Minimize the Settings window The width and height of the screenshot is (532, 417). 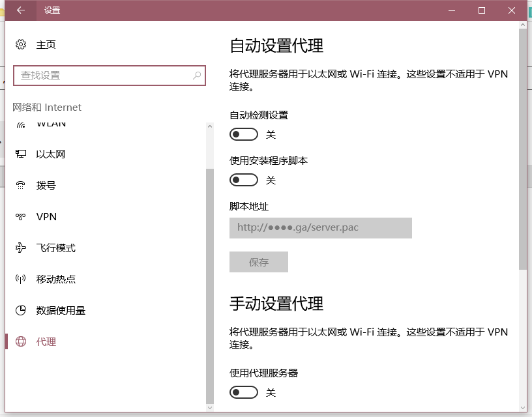452,10
